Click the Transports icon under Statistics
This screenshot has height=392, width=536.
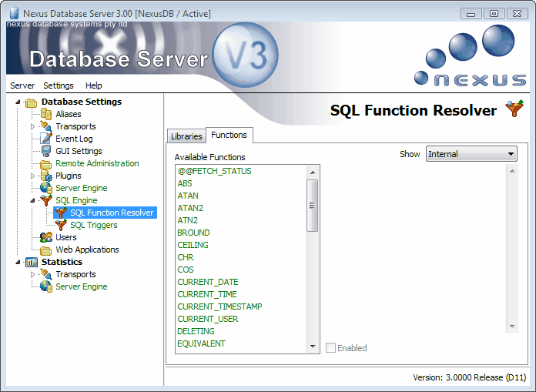pyautogui.click(x=45, y=274)
